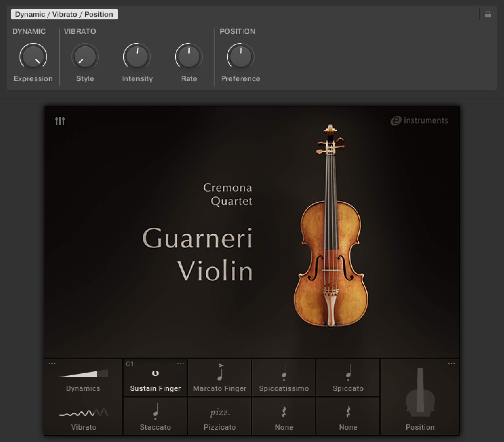Click the None slot below Spiccato
This screenshot has height=442, width=504.
348,416
